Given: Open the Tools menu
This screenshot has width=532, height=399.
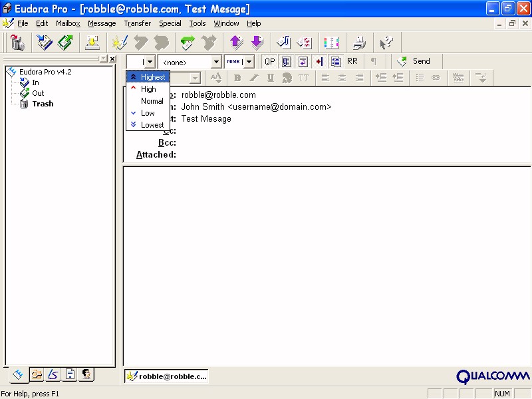Looking at the screenshot, I should click(198, 23).
